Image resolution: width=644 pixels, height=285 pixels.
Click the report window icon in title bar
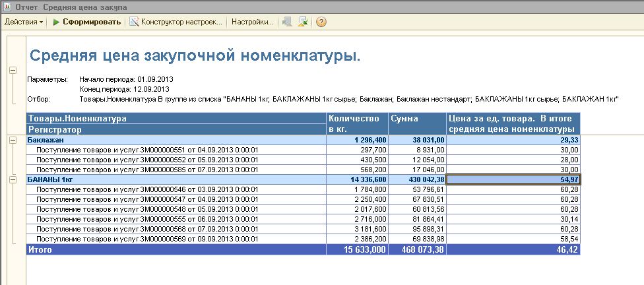[x=7, y=7]
